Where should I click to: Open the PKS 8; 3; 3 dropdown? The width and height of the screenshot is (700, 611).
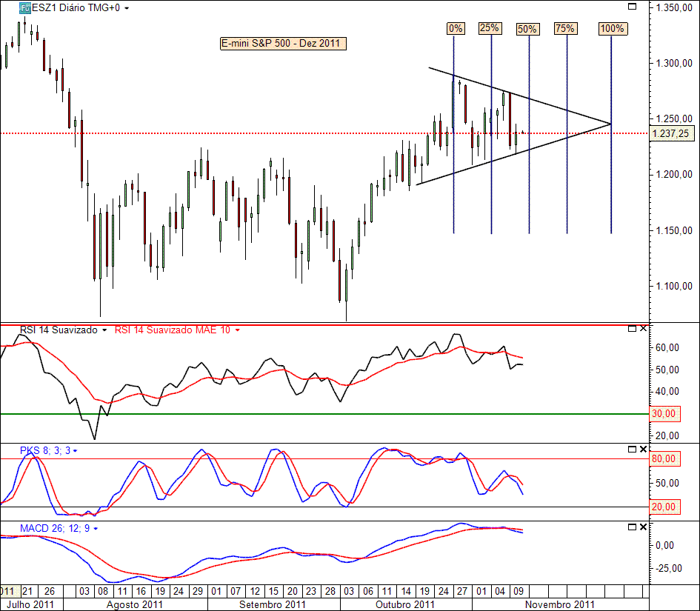tap(75, 451)
